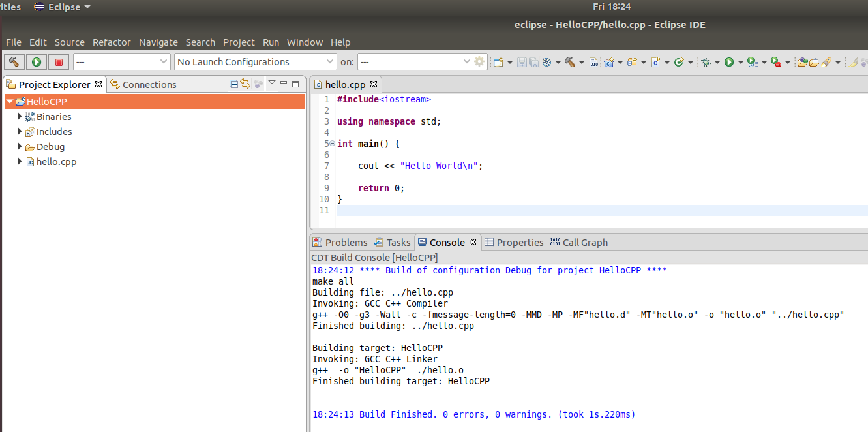Minimize the Project Explorer panel

[284, 83]
